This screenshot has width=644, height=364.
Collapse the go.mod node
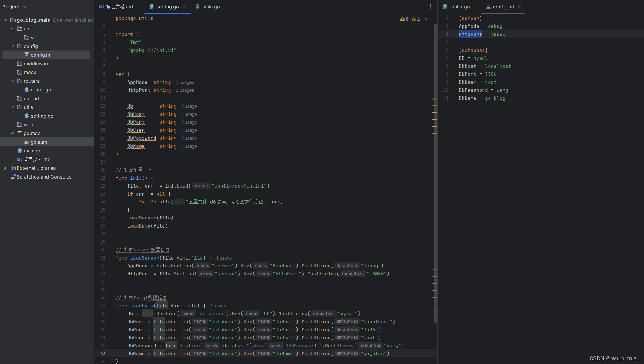pos(12,133)
